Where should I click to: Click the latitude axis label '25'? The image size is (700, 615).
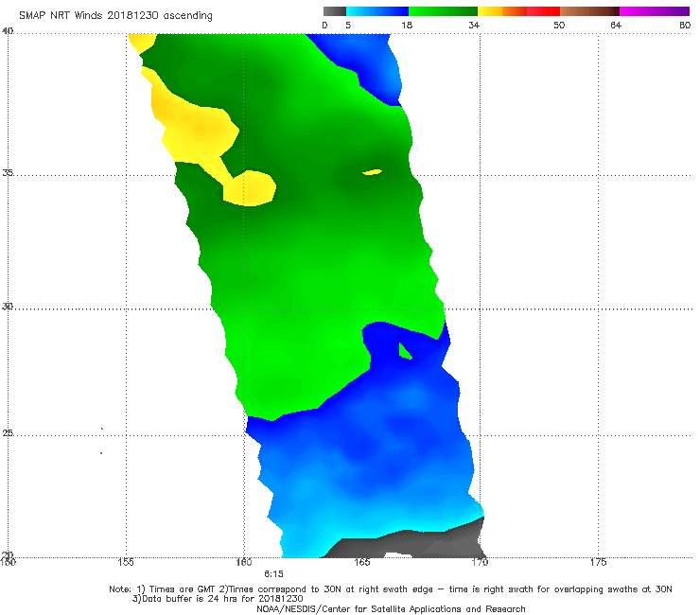(x=8, y=432)
